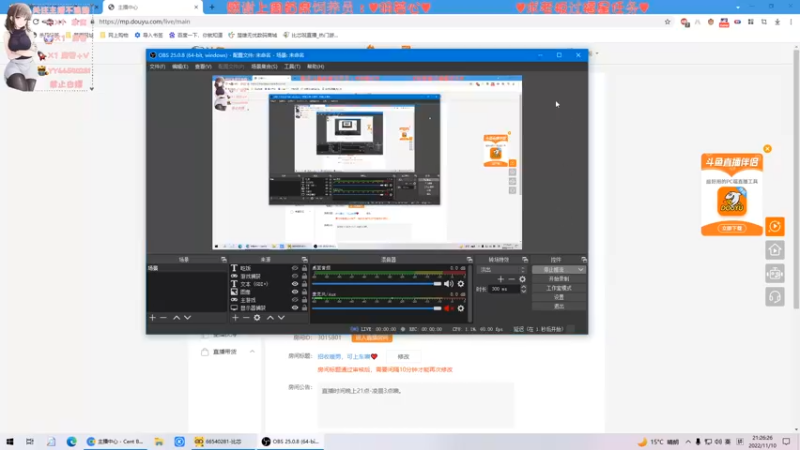Pop out the 转场特效 transitions dock

coord(524,260)
